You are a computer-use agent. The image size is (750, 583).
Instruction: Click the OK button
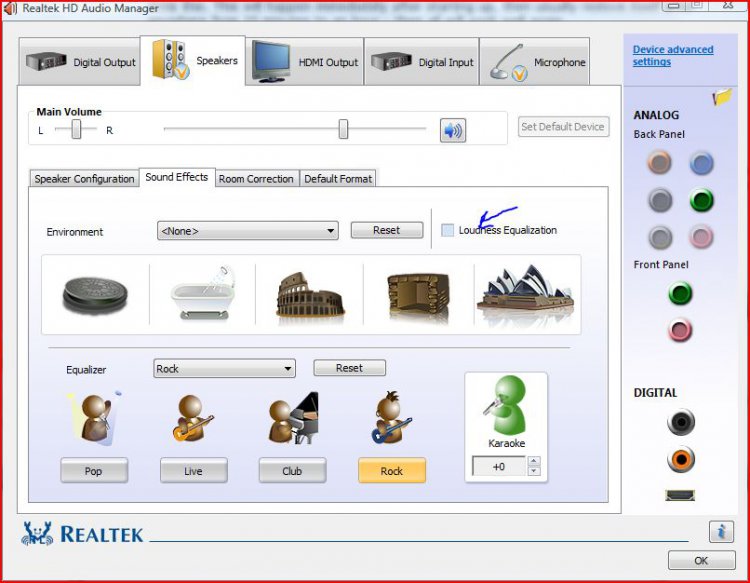[701, 560]
